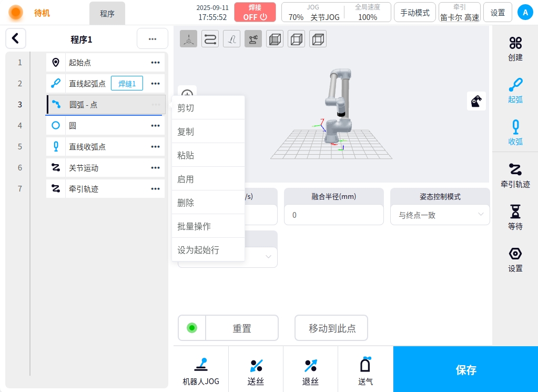Image resolution: width=538 pixels, height=392 pixels.
Task: Open the three-dot menu on 直线收弧点 row
Action: pyautogui.click(x=155, y=147)
